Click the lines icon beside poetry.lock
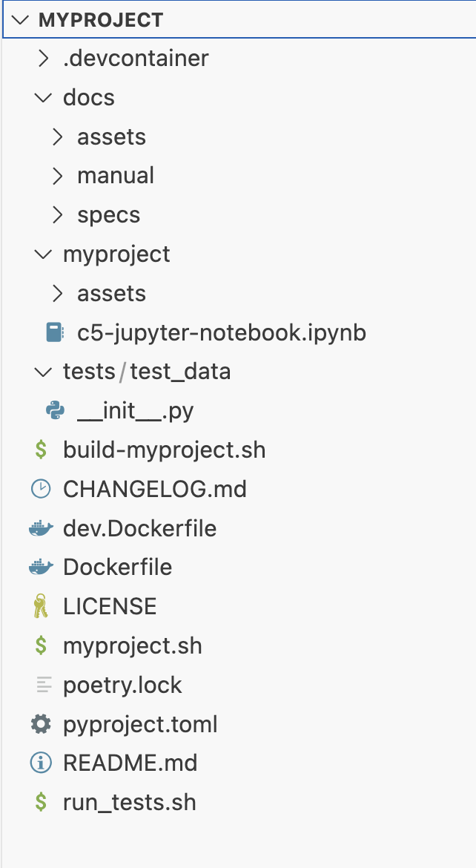Viewport: 476px width, 868px height. pos(41,685)
